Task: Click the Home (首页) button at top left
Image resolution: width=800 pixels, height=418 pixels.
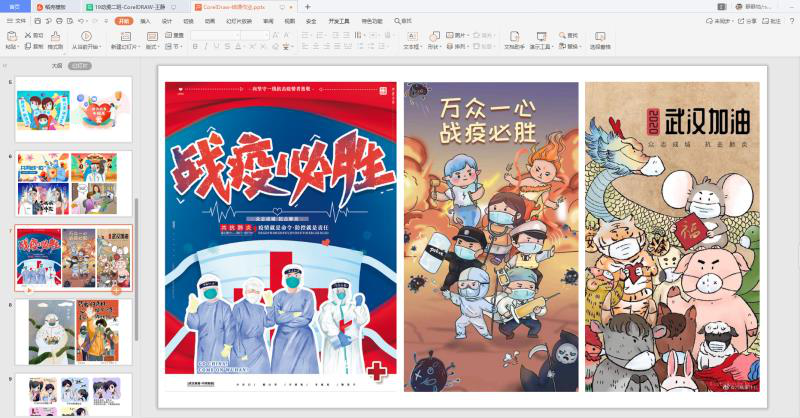Action: (15, 7)
